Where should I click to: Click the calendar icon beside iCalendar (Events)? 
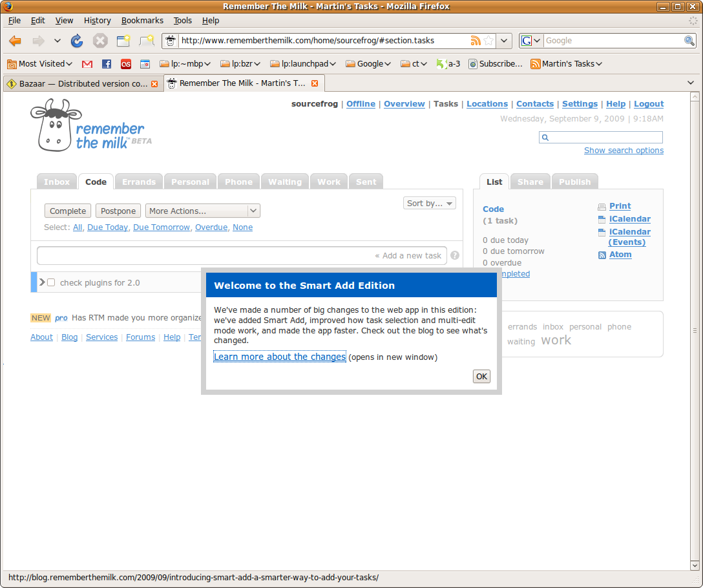602,232
